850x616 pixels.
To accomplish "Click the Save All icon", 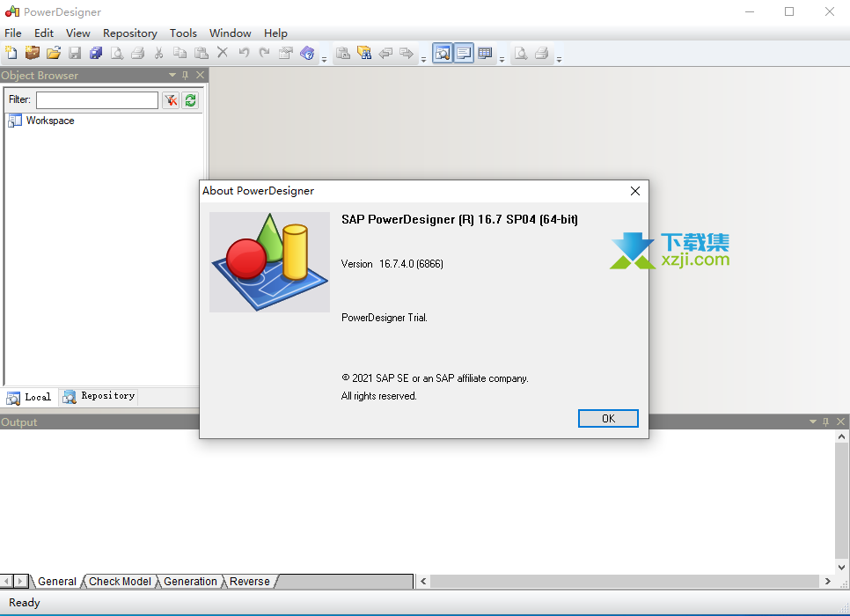I will point(96,53).
